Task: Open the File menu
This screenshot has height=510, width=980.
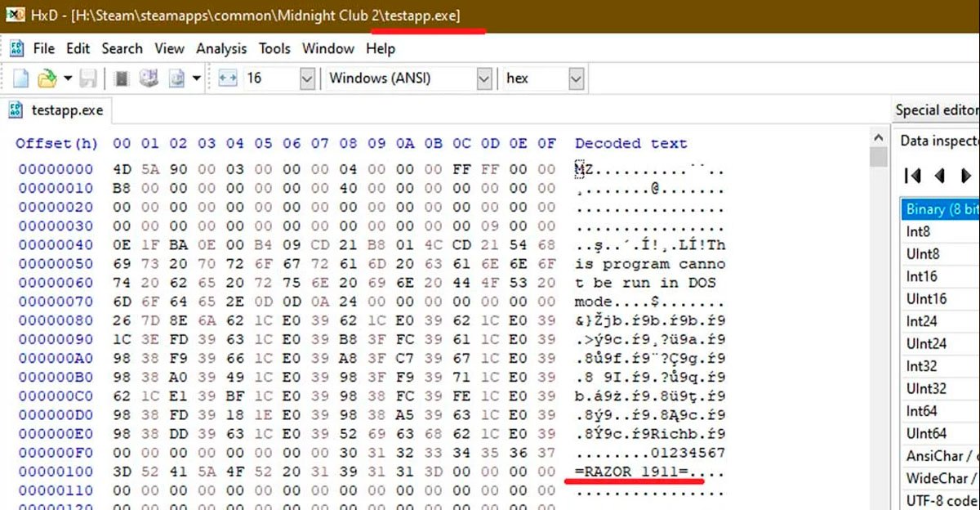Action: click(44, 49)
